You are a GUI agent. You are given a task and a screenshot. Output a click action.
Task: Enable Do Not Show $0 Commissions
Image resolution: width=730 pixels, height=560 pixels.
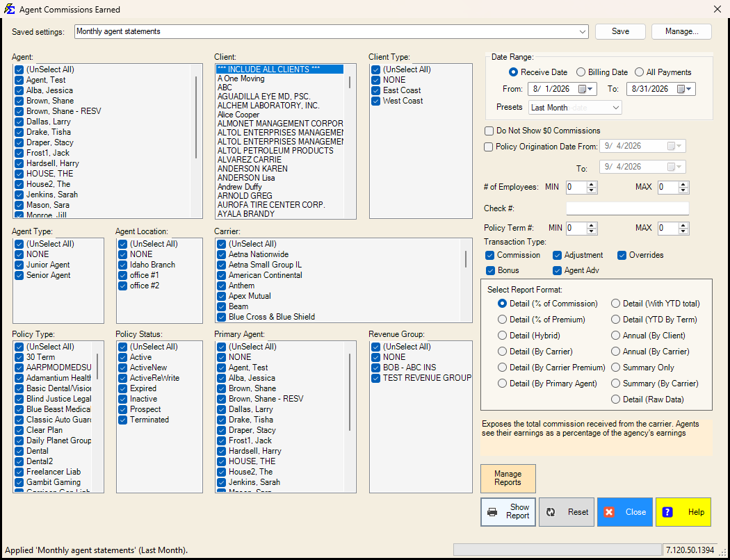pyautogui.click(x=489, y=131)
